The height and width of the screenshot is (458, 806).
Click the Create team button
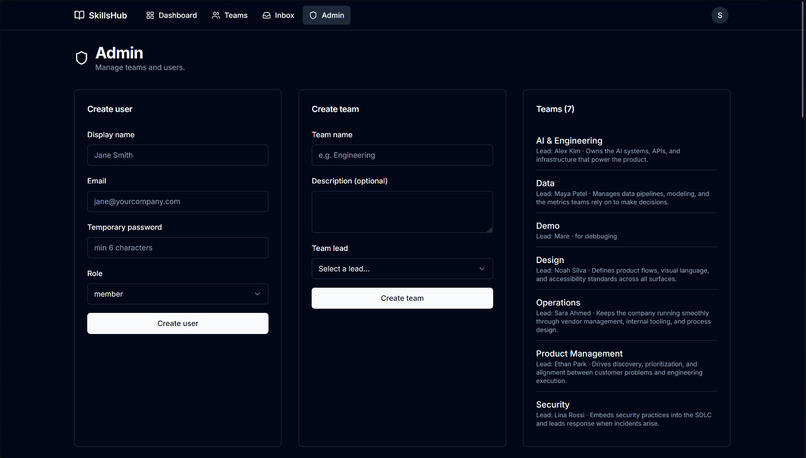(402, 298)
